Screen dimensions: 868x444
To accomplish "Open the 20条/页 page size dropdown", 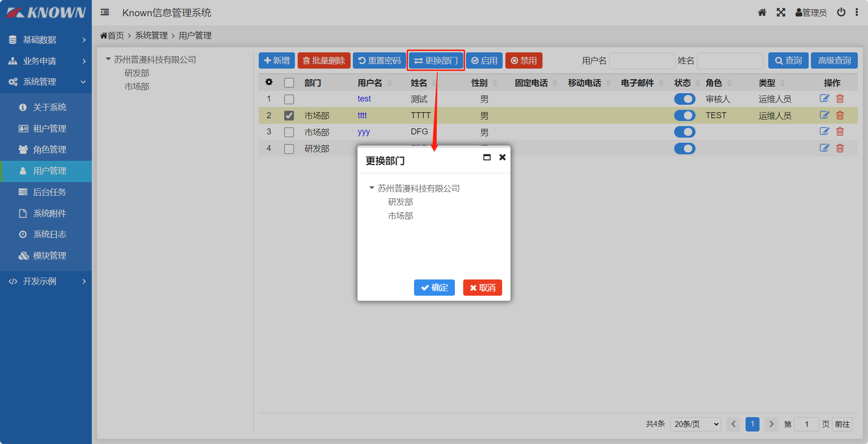I will coord(695,424).
